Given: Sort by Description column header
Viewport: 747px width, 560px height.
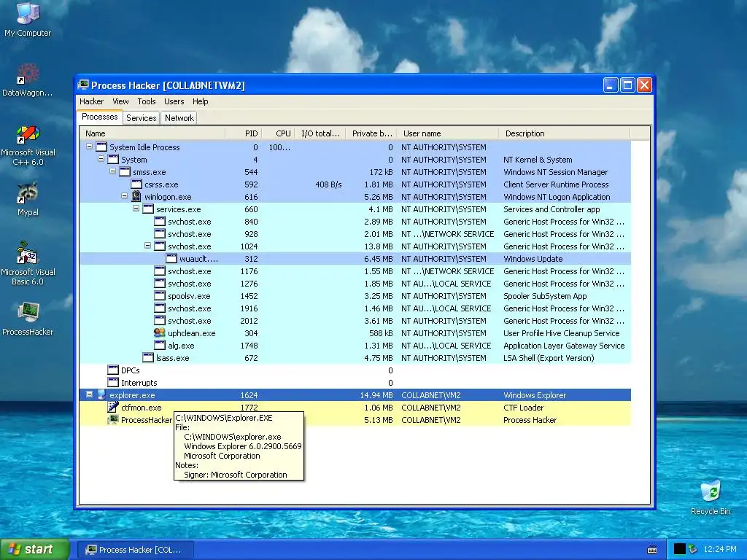Looking at the screenshot, I should click(x=565, y=133).
